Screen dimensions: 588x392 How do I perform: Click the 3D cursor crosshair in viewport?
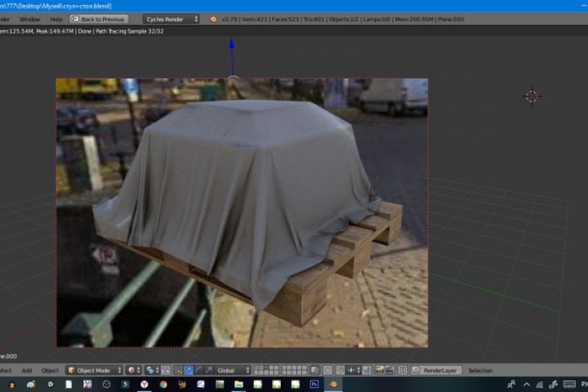[532, 96]
